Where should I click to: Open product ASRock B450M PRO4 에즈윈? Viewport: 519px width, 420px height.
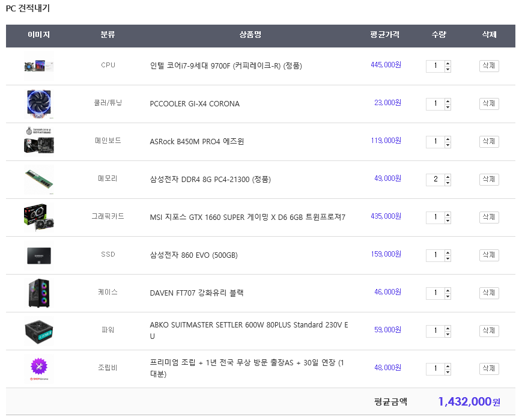coord(196,142)
